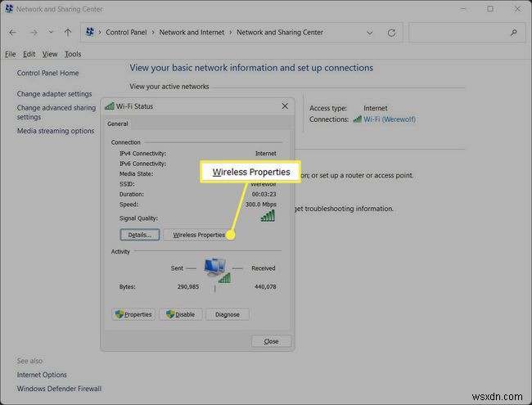Click the Wireless Properties button
This screenshot has width=532, height=405.
click(x=198, y=235)
